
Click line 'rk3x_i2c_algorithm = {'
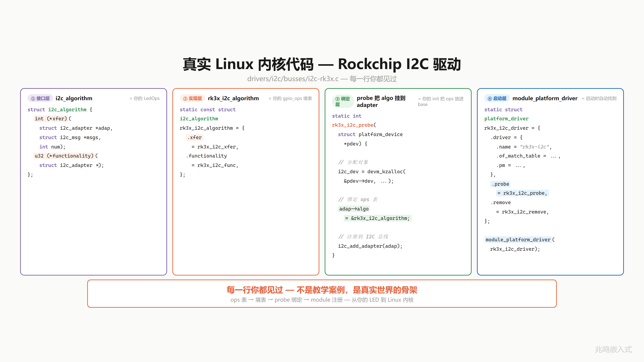click(212, 128)
